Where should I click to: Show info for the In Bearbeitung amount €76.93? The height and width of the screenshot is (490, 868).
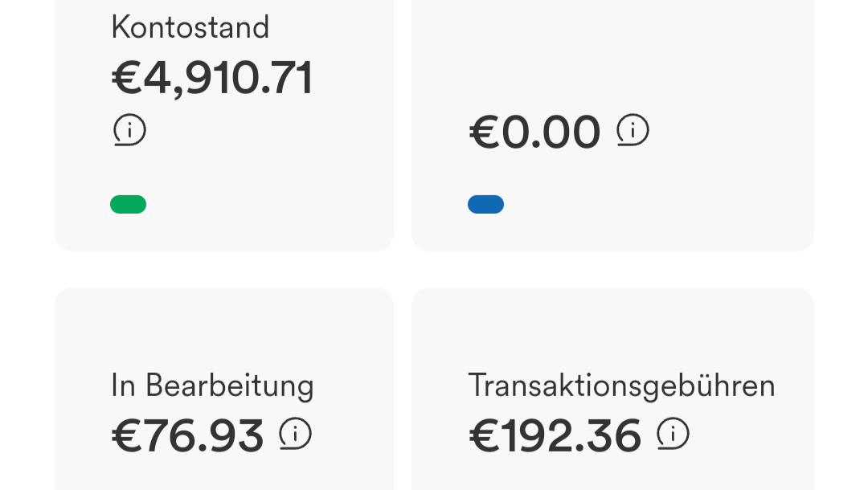coord(295,433)
